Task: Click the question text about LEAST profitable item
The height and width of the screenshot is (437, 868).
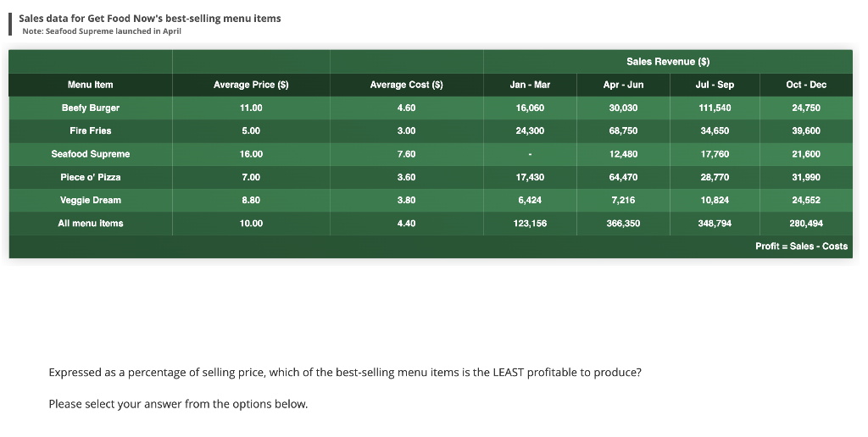Action: coord(345,373)
